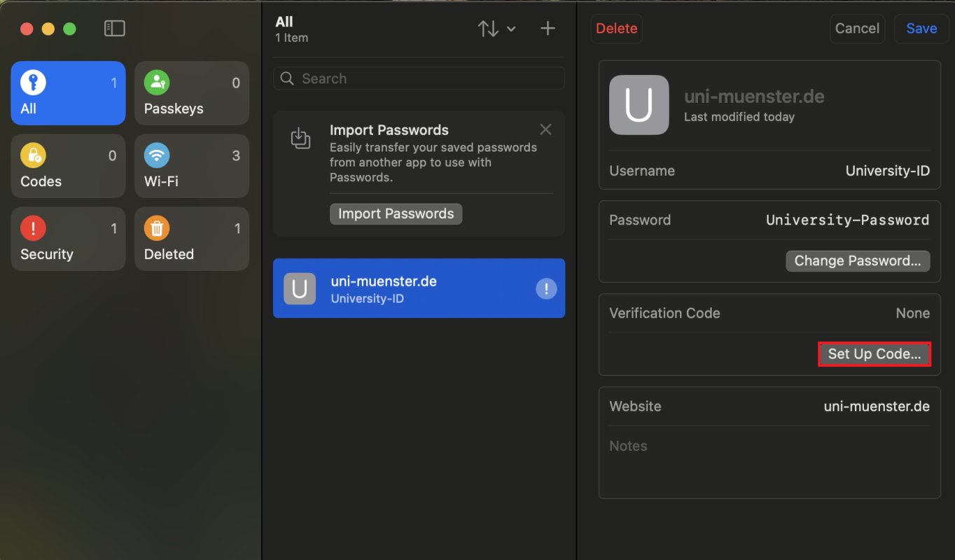Click the Import Passwords button

point(396,213)
